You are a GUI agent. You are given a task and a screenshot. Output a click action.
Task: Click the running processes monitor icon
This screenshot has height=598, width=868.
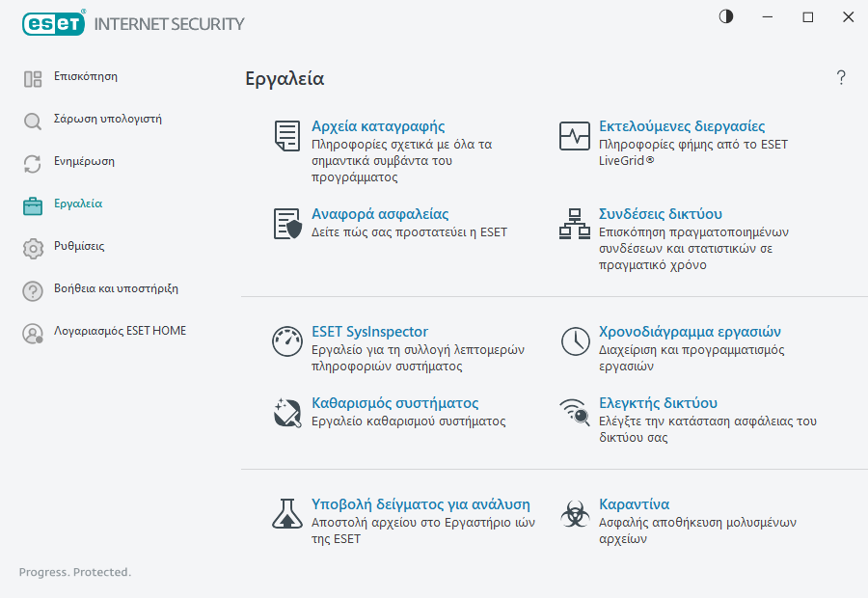pos(575,136)
